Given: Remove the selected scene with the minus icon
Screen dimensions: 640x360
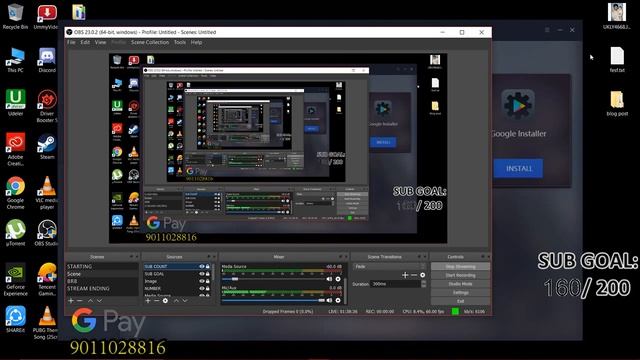Looking at the screenshot, I should point(80,300).
